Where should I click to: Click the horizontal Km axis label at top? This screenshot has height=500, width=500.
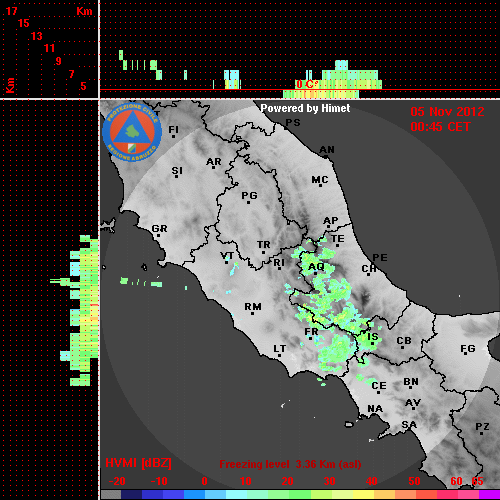pyautogui.click(x=84, y=11)
